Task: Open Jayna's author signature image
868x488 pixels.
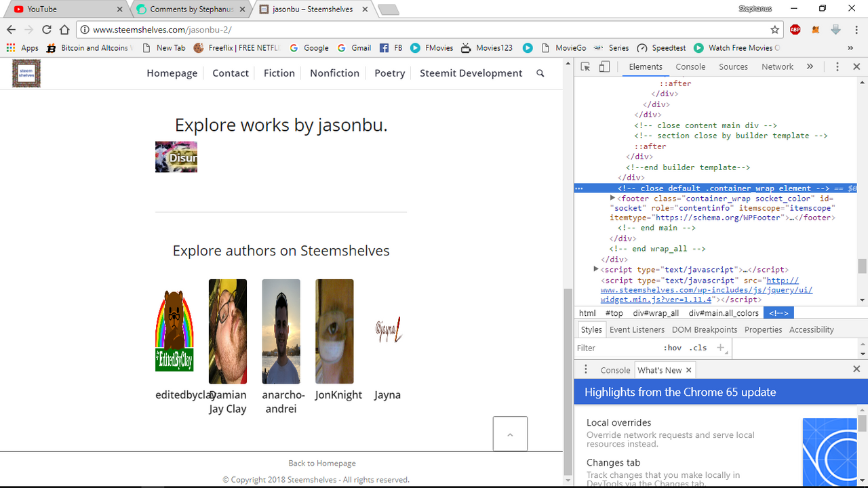Action: [388, 329]
